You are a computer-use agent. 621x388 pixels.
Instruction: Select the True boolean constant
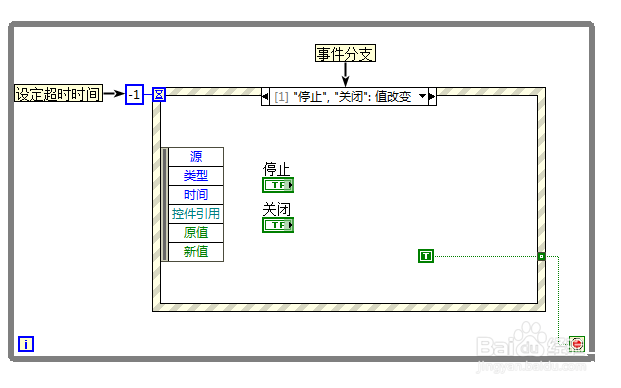click(426, 256)
